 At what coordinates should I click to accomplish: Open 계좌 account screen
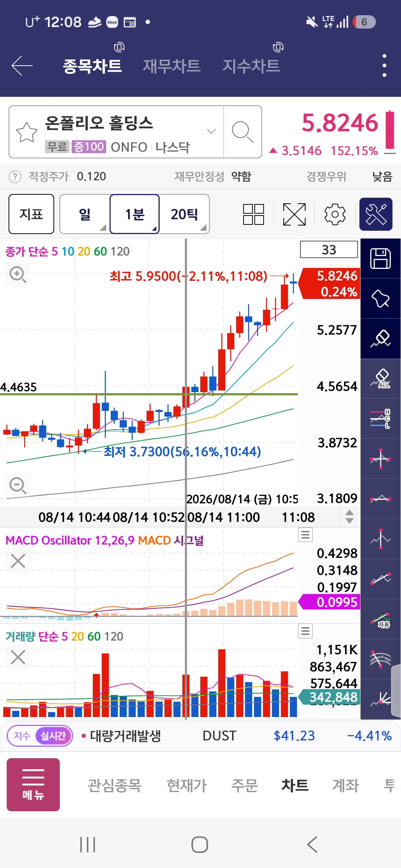[x=346, y=785]
